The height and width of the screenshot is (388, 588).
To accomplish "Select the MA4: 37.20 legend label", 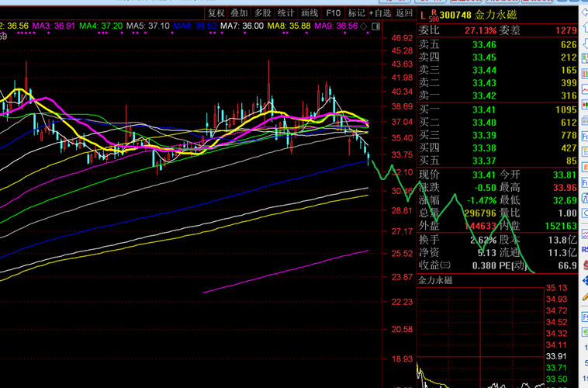I will pos(101,26).
